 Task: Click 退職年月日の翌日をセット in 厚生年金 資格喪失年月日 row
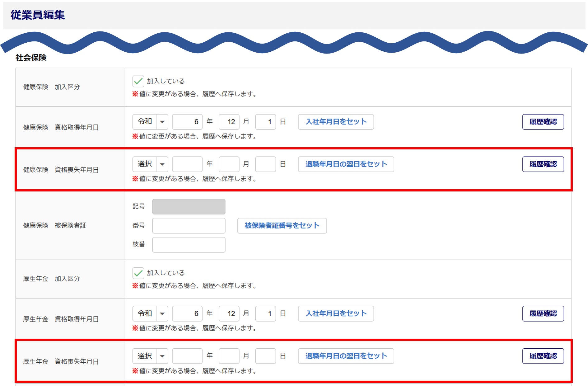346,356
